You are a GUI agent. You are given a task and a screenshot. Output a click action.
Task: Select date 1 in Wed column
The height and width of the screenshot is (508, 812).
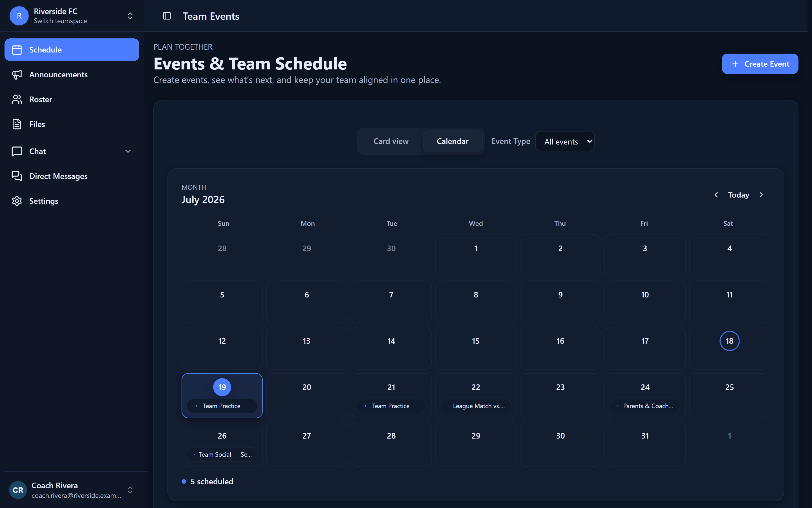(x=475, y=255)
